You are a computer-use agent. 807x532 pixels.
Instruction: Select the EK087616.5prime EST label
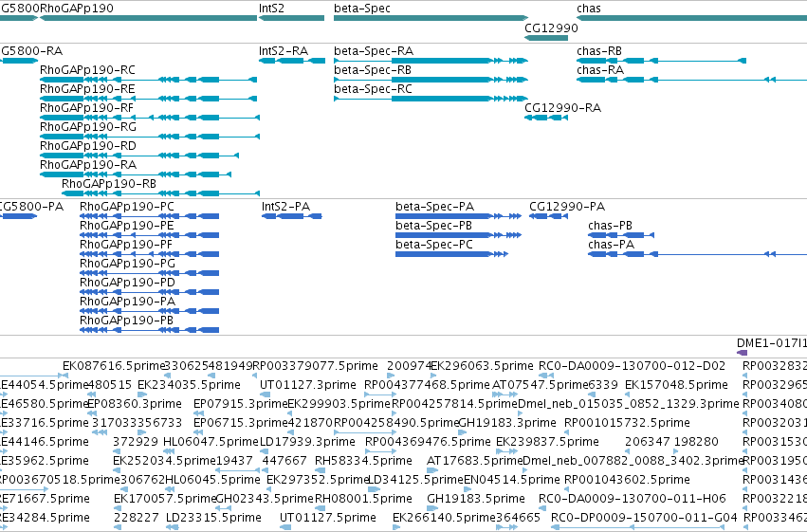113,366
